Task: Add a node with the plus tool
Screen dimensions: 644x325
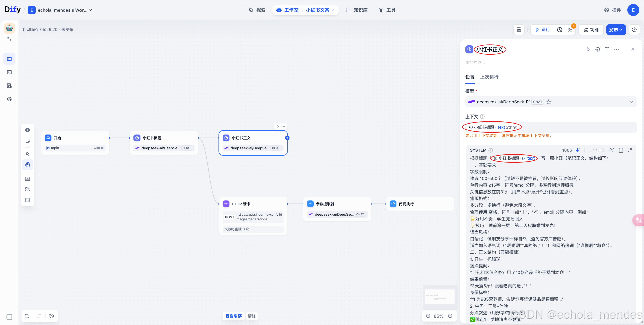Action: 28,130
